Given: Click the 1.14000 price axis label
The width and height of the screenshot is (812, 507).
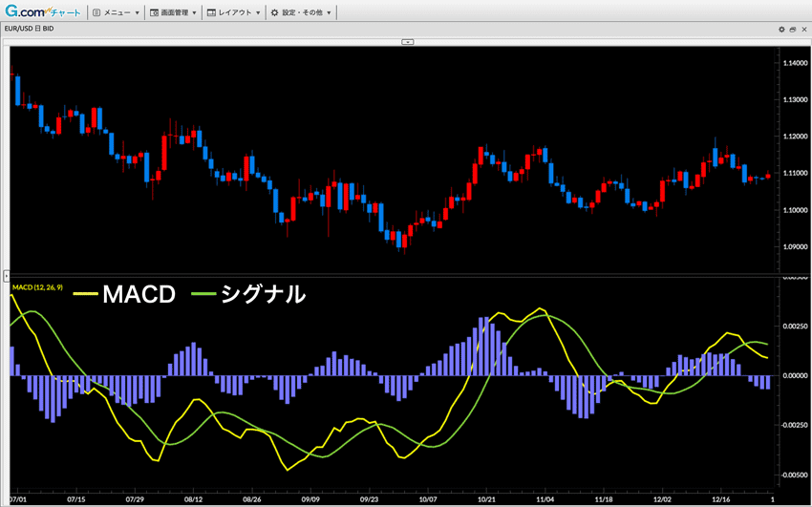Looking at the screenshot, I should coord(792,63).
